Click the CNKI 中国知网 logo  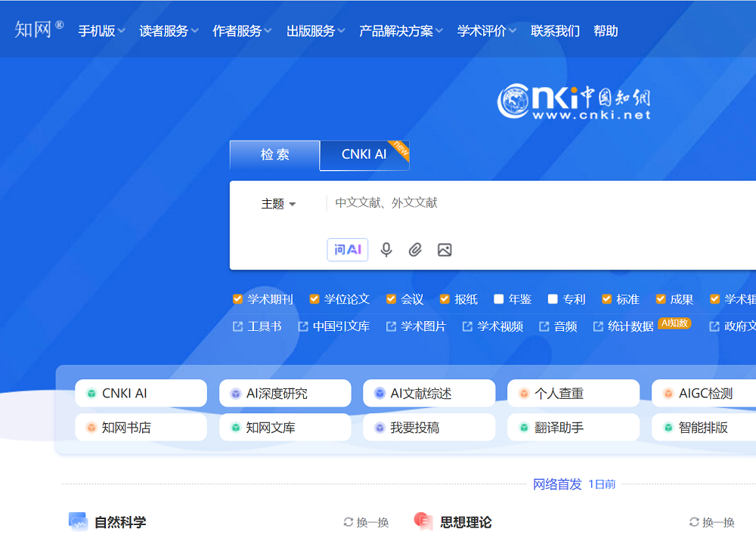coord(573,100)
